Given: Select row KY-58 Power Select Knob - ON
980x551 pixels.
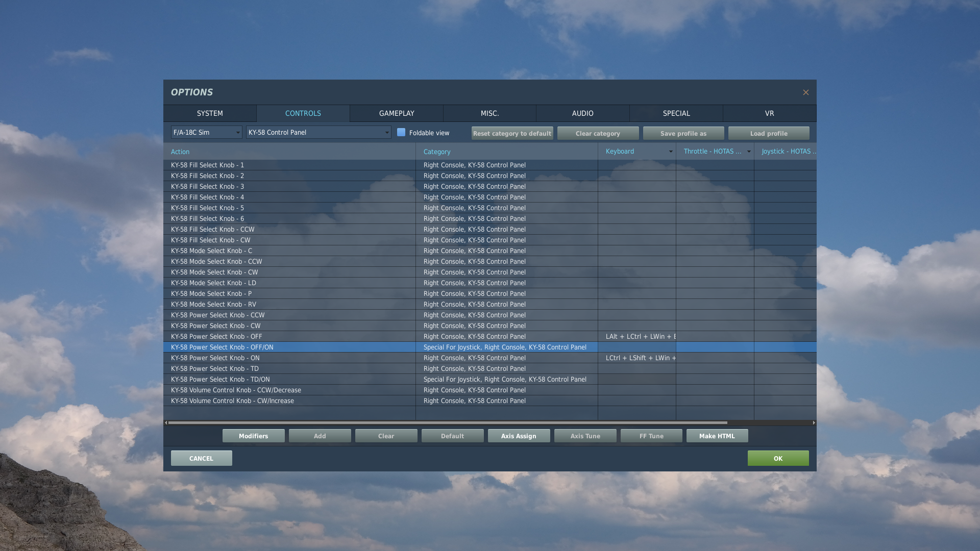Looking at the screenshot, I should click(490, 358).
